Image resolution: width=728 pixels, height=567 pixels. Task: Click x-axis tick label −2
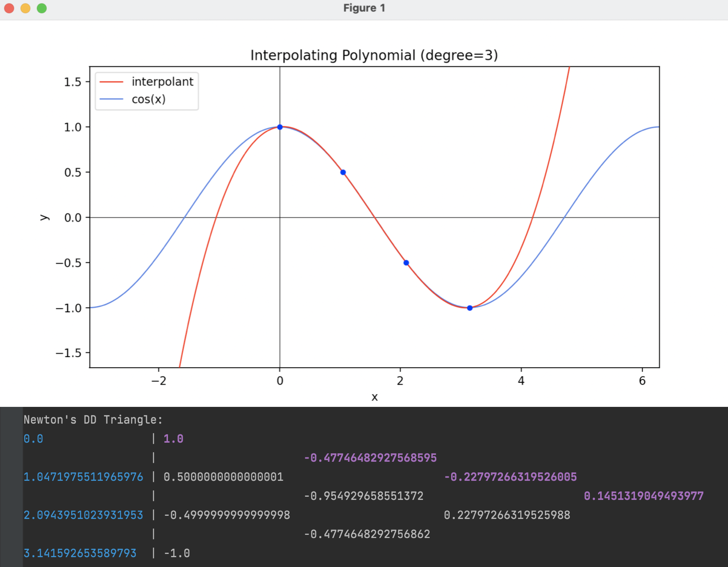tap(159, 381)
